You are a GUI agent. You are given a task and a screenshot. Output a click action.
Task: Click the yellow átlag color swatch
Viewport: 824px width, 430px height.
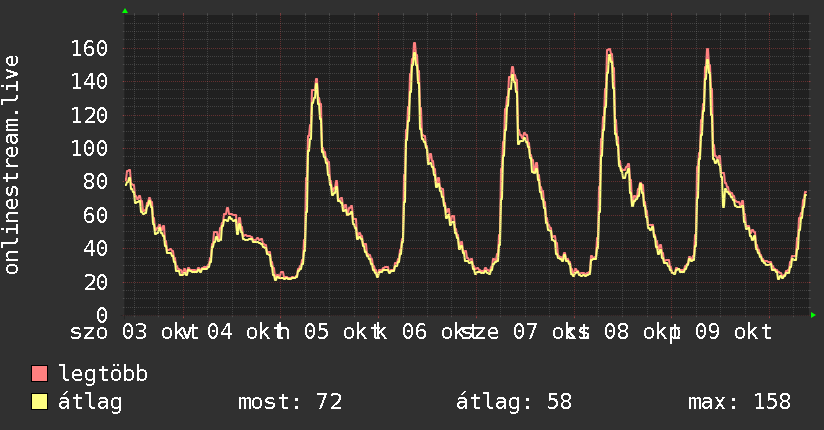pyautogui.click(x=39, y=402)
